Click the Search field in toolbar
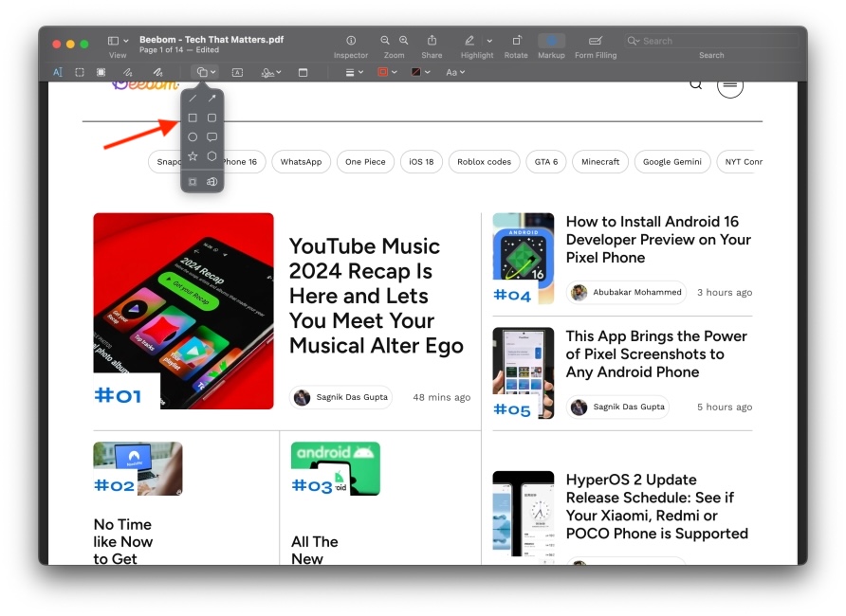Image resolution: width=846 pixels, height=616 pixels. [x=711, y=41]
